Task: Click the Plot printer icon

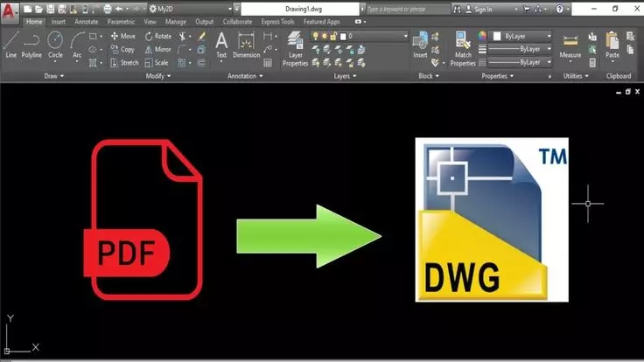Action: (108, 9)
